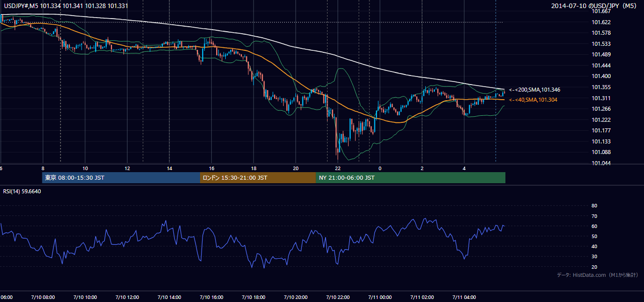
Task: Select the NY 21:00-06:00 JST session bar
Action: 411,178
